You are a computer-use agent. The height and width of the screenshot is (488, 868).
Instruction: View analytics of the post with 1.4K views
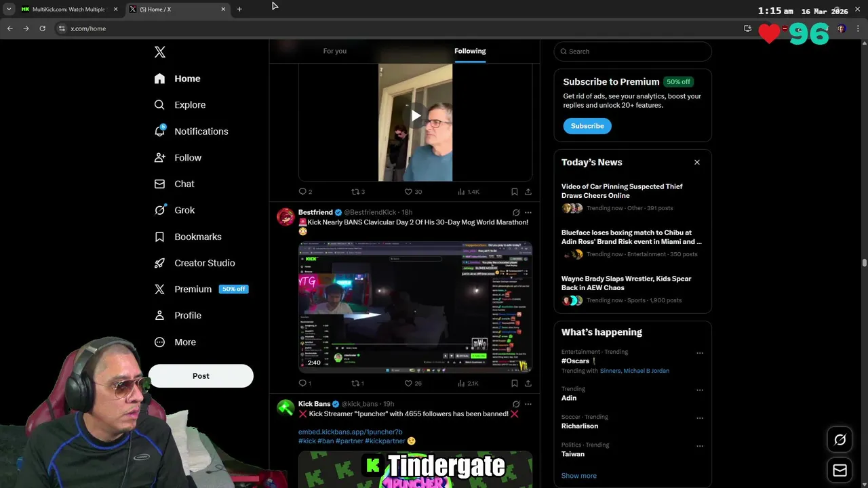click(x=469, y=192)
